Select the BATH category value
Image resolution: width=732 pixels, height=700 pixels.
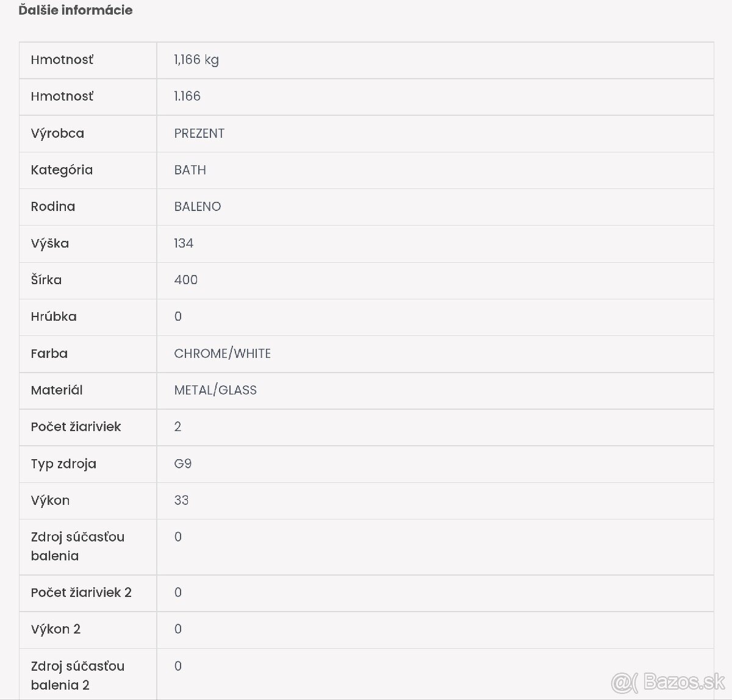(190, 170)
